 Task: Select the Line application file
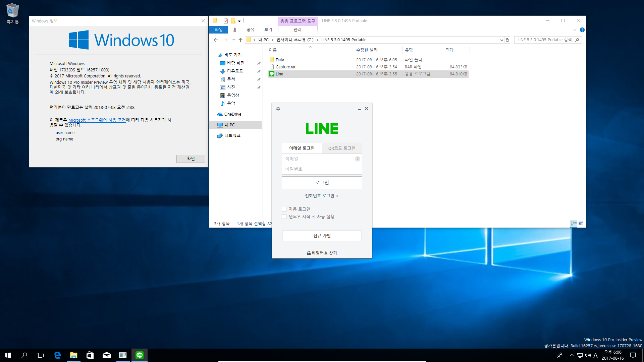point(368,74)
